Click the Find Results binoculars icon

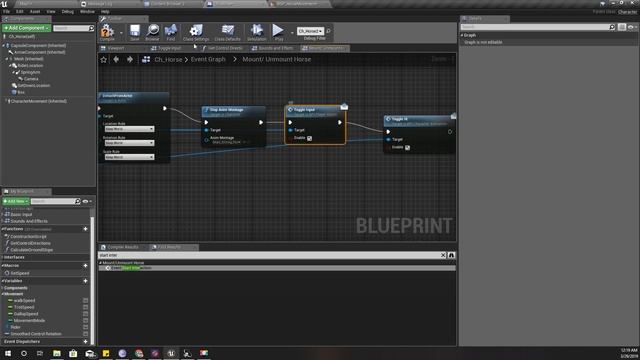click(x=451, y=255)
